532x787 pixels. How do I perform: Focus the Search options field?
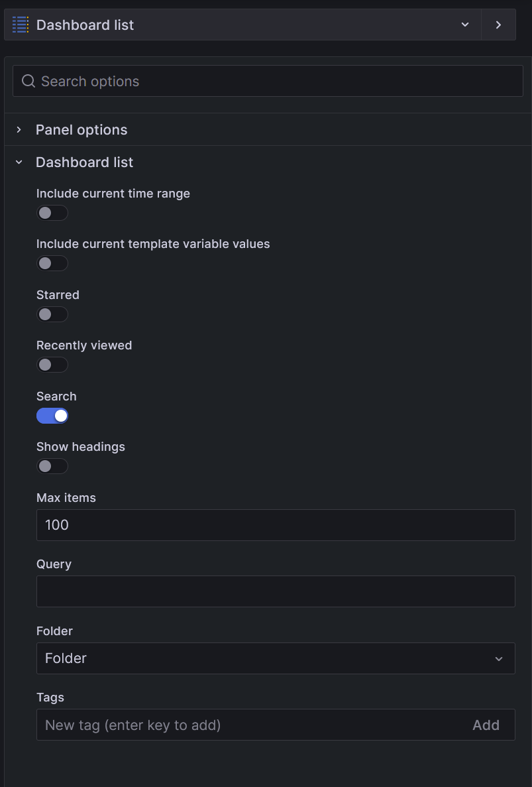278,82
